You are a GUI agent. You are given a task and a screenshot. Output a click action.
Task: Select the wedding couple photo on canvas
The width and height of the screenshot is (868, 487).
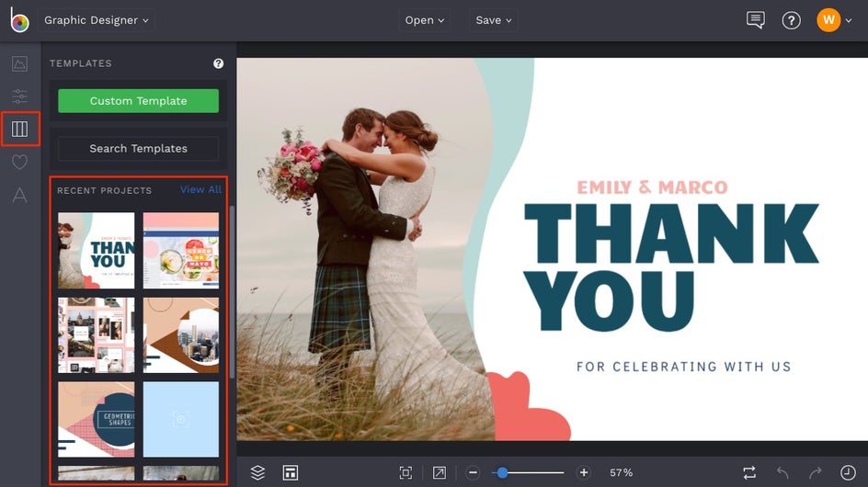tap(365, 249)
